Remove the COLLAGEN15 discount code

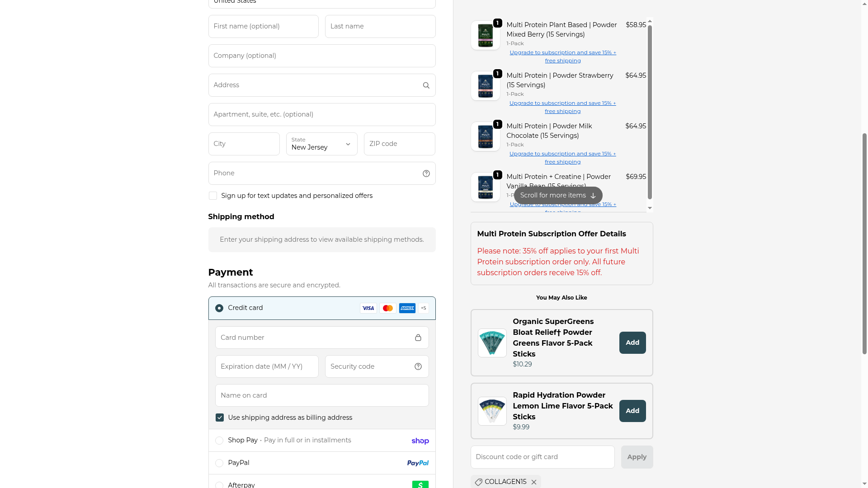click(534, 482)
